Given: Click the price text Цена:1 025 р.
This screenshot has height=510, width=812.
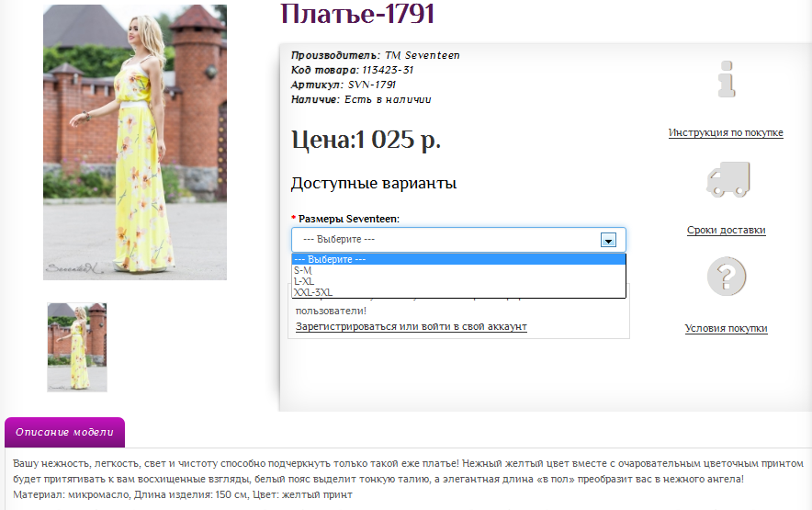Looking at the screenshot, I should (x=367, y=140).
